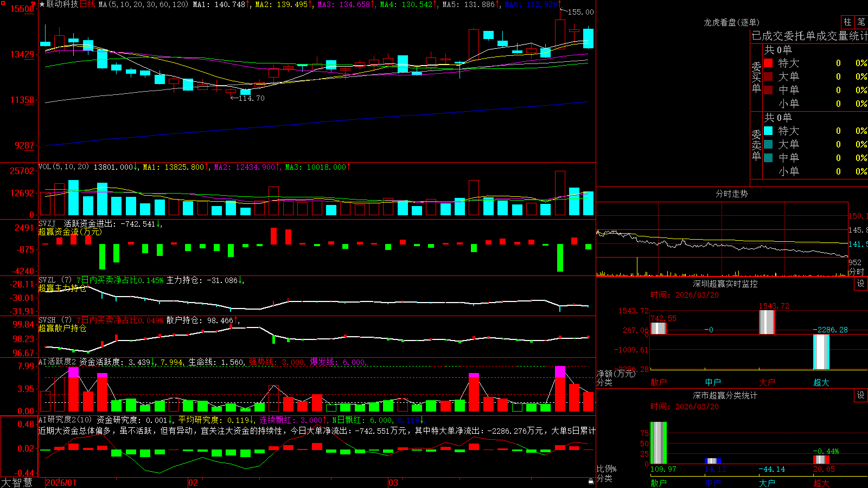
Task: Click the 1543.72 大户 bar in 深圳超赢实时监控
Action: click(x=767, y=322)
